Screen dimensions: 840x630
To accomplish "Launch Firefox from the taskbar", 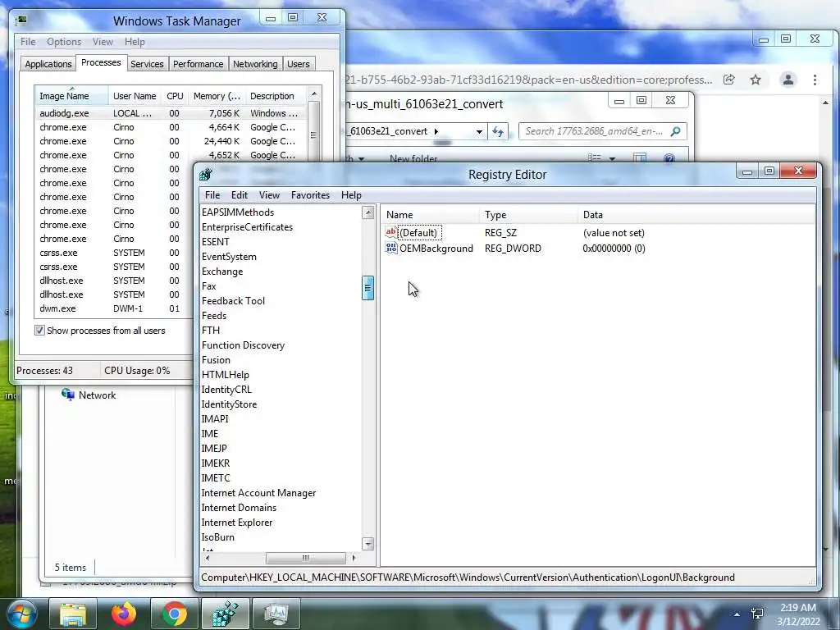I will click(x=123, y=614).
